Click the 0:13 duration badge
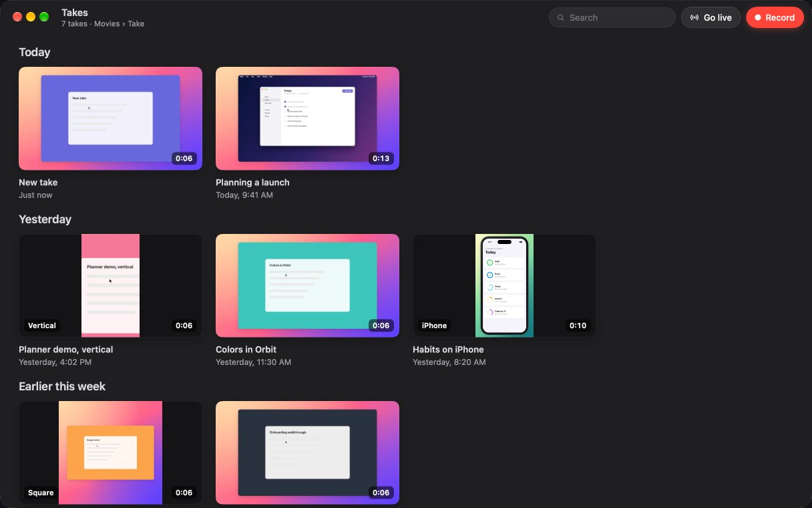Screen dimensions: 812x508 (381, 158)
